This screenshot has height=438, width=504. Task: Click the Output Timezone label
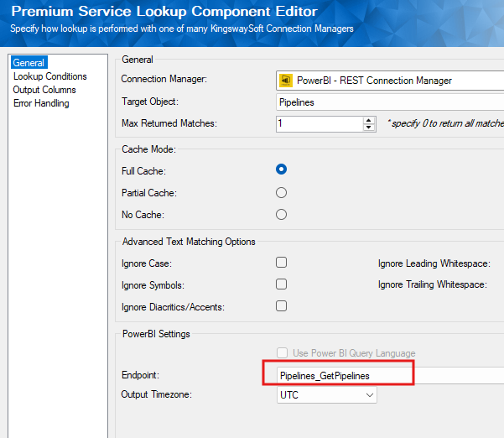click(x=157, y=394)
